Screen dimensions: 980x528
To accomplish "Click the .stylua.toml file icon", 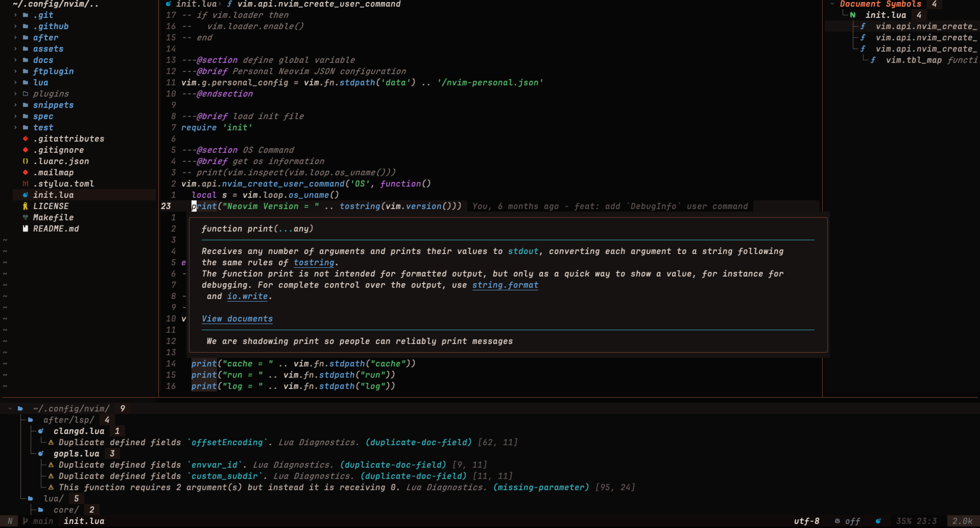I will (x=26, y=184).
